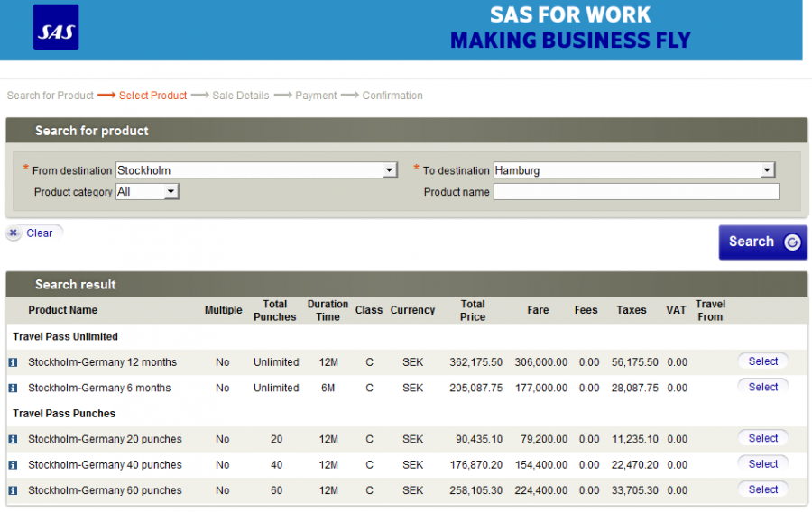Open info icon for Stockholm-Germany 40 punches

click(x=13, y=465)
